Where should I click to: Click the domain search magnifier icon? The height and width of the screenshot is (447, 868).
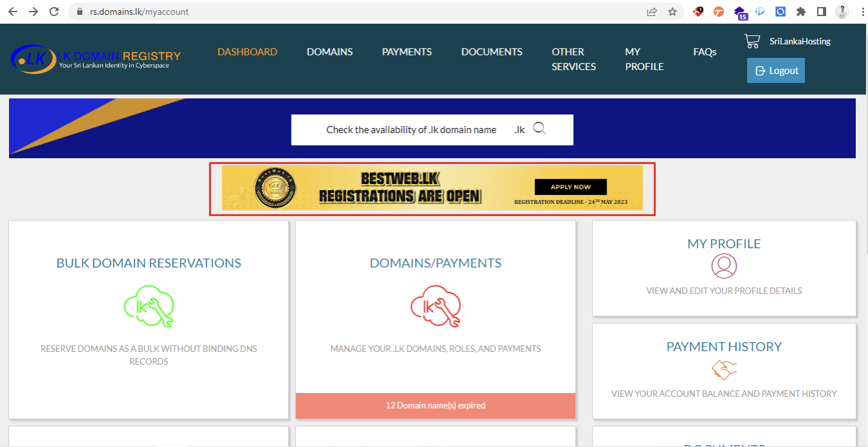[540, 129]
